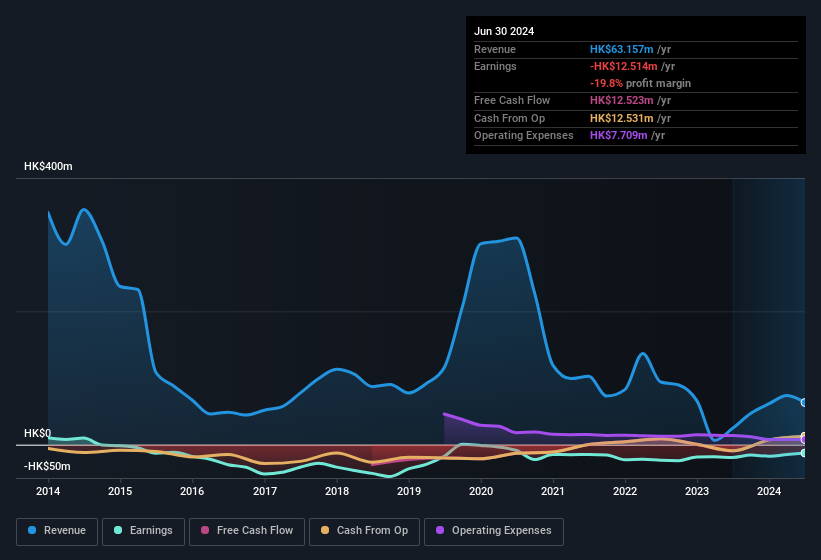
Task: Click the 2022 x-axis label
Action: pos(625,491)
